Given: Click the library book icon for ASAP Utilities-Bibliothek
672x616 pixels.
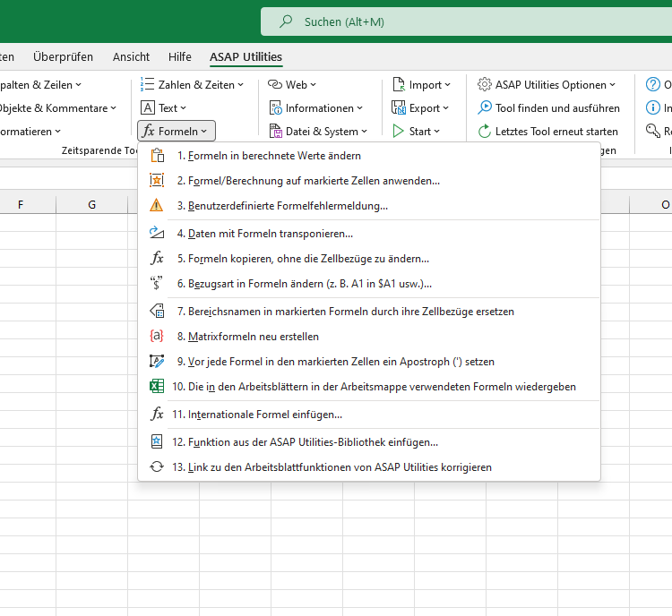Looking at the screenshot, I should (157, 441).
